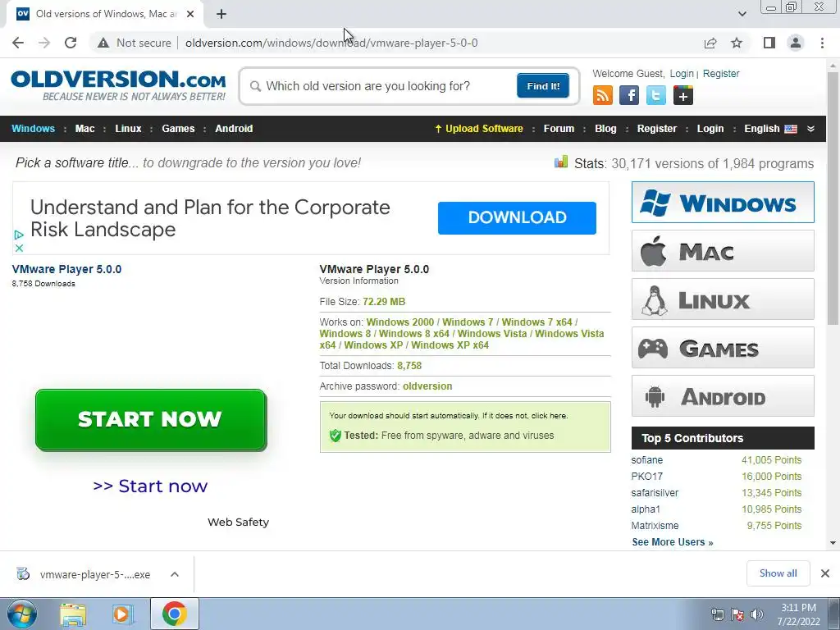Open File Explorer from the taskbar
This screenshot has height=630, width=840.
[x=73, y=614]
